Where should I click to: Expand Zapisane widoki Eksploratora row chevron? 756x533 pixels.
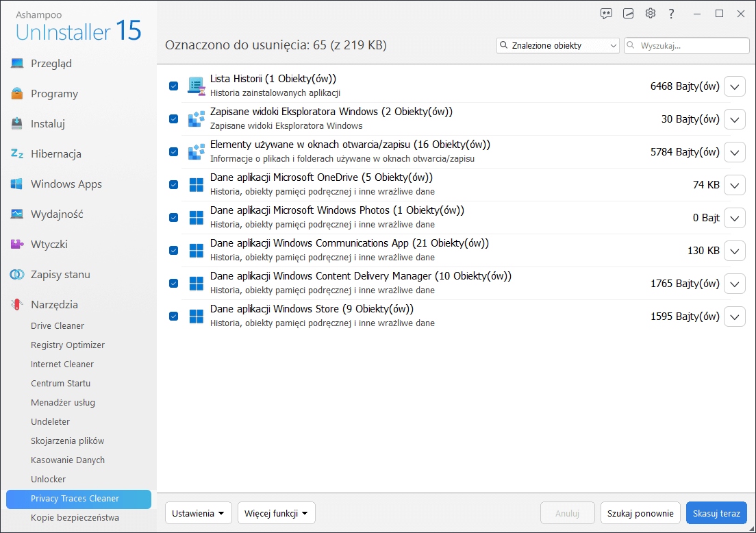point(734,119)
